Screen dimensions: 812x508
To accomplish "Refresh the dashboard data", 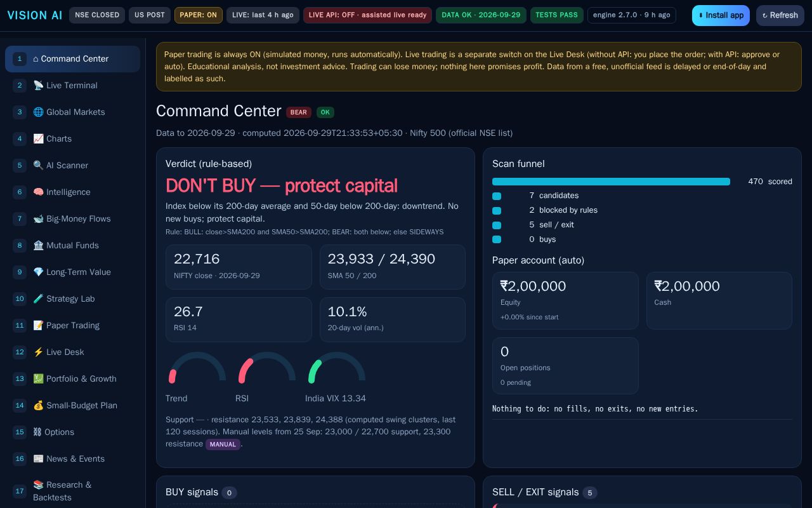I will tap(780, 15).
